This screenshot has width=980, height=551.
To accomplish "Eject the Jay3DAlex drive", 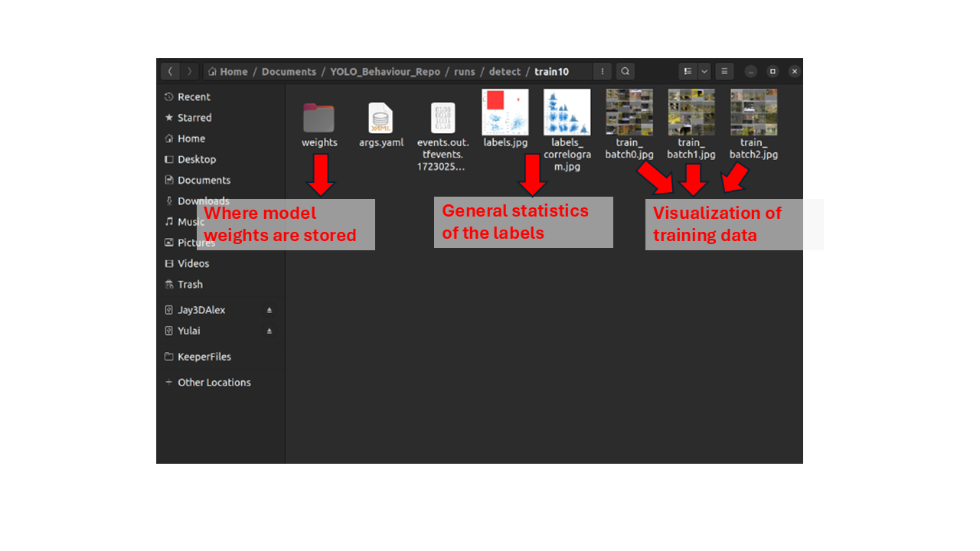I will (x=269, y=310).
